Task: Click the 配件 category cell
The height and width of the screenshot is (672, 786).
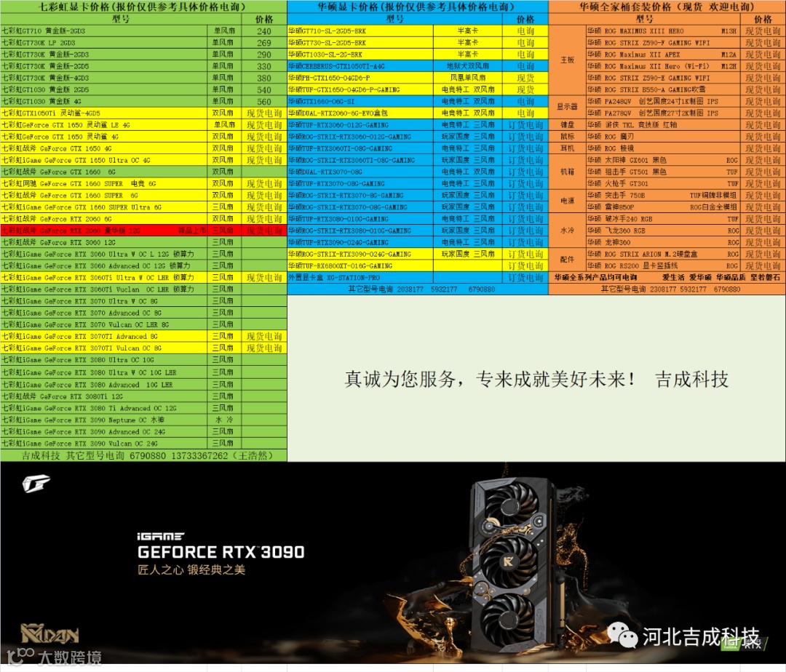Action: point(568,260)
